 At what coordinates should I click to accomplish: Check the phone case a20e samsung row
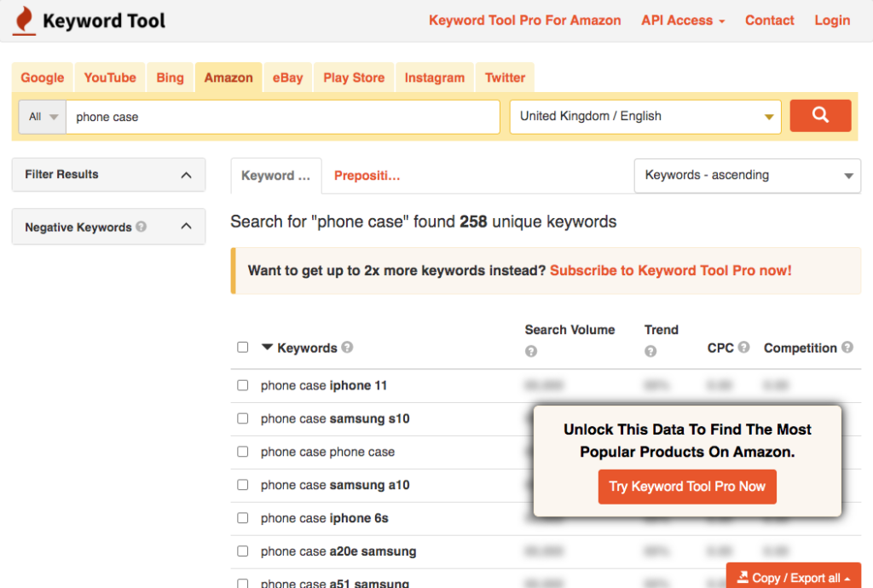click(243, 551)
